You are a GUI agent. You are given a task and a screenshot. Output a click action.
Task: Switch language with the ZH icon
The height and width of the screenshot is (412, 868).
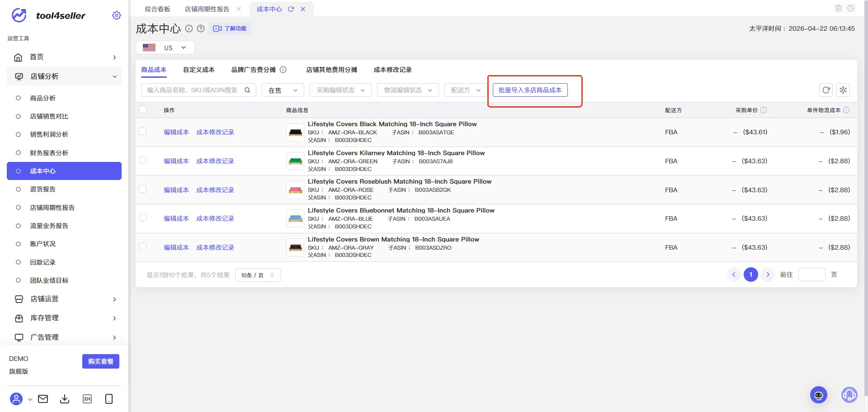tap(87, 399)
